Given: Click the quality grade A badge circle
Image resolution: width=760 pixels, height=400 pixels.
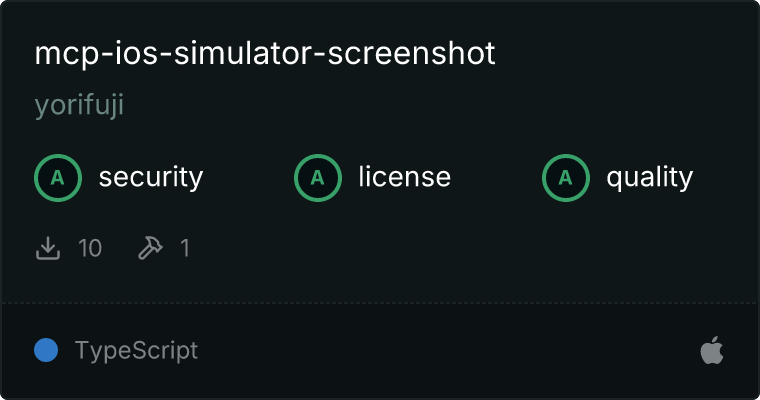Looking at the screenshot, I should [x=566, y=178].
